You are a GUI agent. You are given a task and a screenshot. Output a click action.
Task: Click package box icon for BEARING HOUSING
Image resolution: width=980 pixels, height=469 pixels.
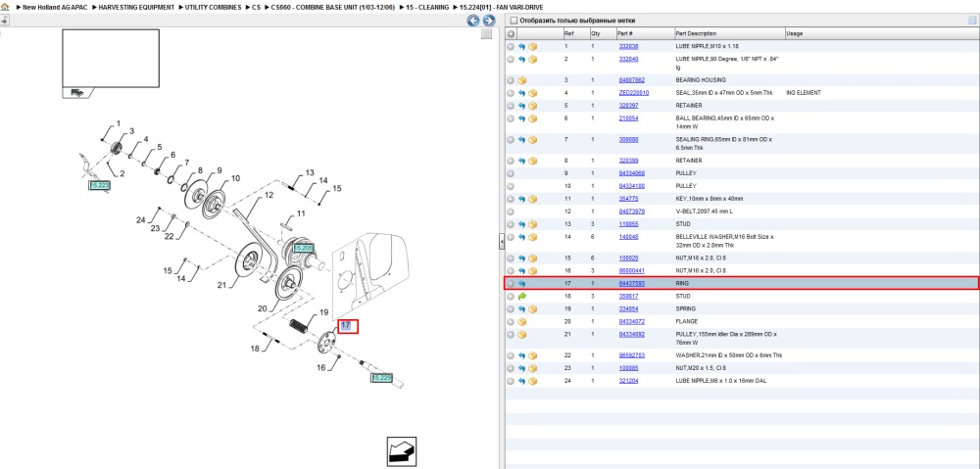[522, 80]
